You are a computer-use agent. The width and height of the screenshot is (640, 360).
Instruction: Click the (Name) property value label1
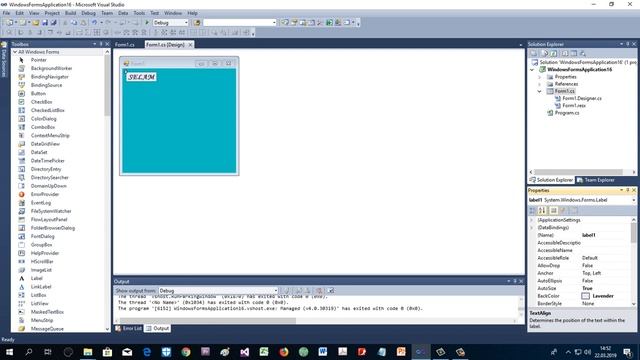click(589, 235)
